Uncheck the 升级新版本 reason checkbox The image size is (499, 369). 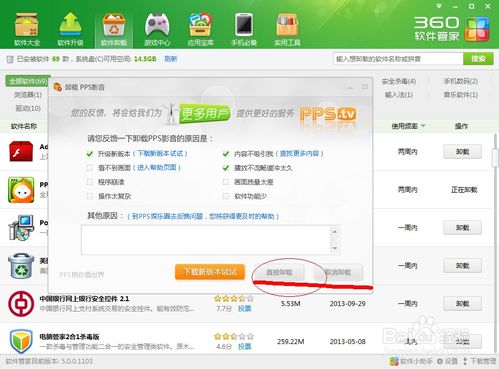tap(89, 154)
